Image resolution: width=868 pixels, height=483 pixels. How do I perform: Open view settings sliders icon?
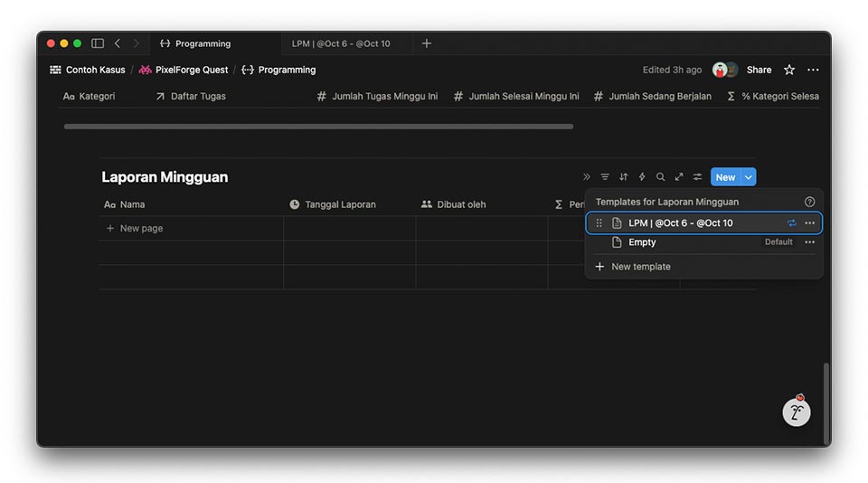pyautogui.click(x=697, y=177)
